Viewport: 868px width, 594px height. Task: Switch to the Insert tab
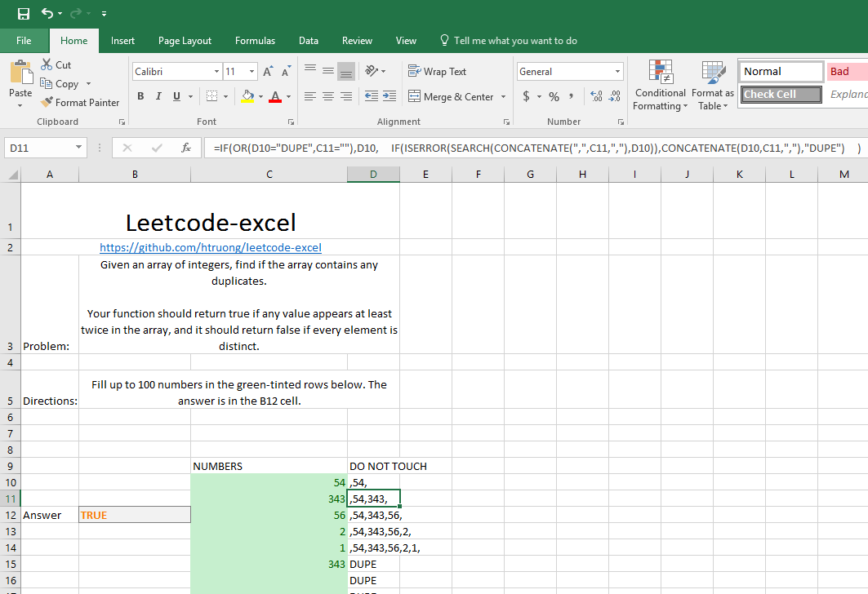point(122,40)
